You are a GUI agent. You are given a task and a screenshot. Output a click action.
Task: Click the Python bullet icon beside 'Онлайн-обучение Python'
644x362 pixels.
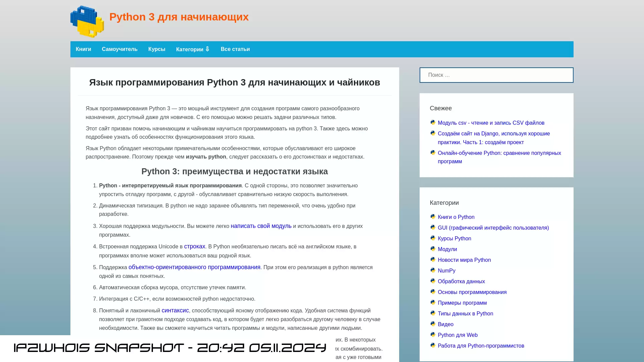click(x=433, y=153)
